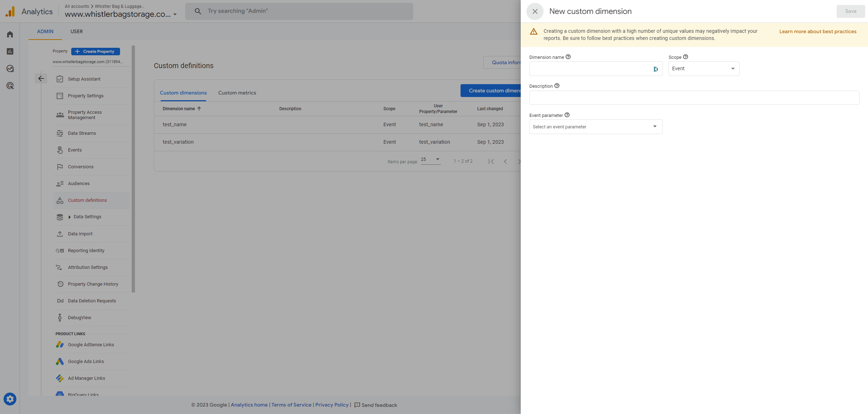868x414 pixels.
Task: Open Events in admin menu
Action: tap(92, 150)
